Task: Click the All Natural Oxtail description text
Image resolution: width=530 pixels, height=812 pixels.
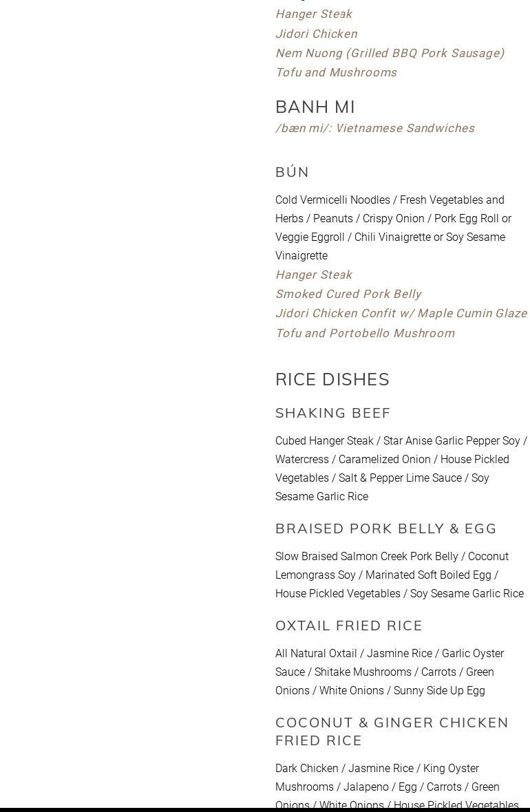Action: 390,672
